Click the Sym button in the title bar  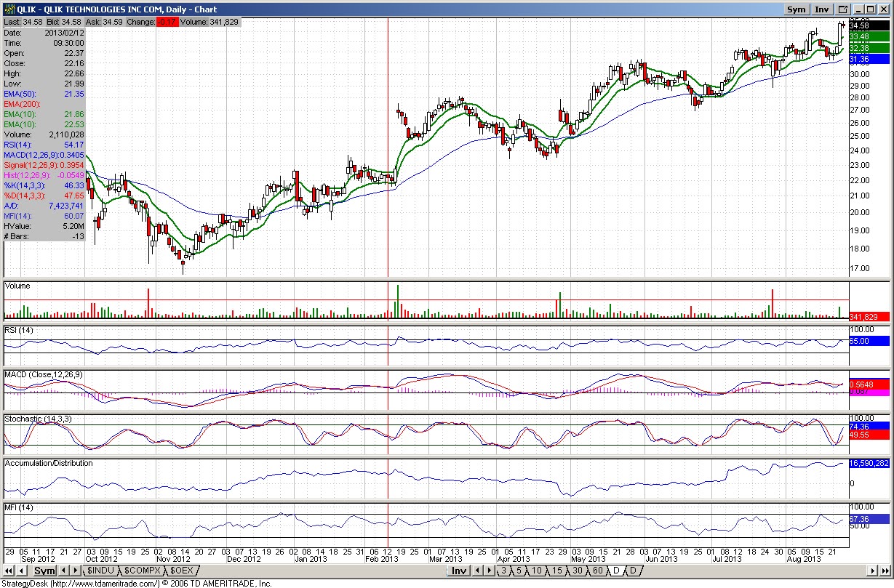(797, 9)
